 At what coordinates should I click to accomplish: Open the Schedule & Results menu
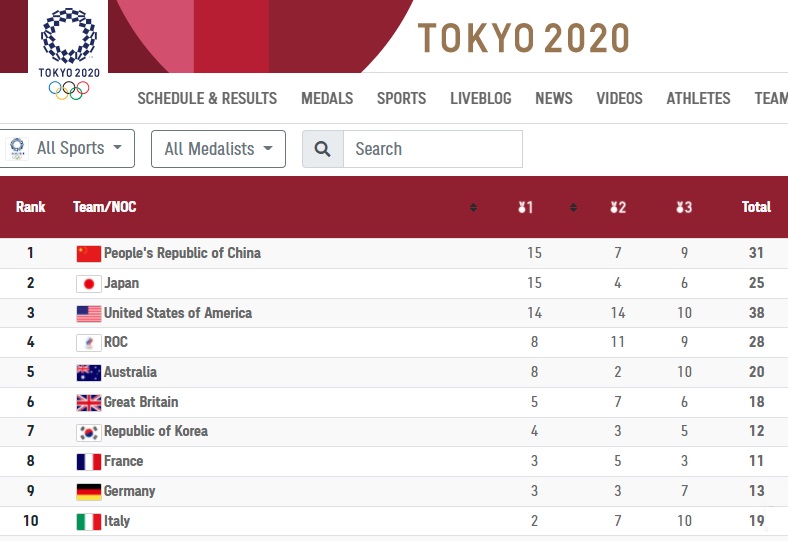tap(207, 98)
